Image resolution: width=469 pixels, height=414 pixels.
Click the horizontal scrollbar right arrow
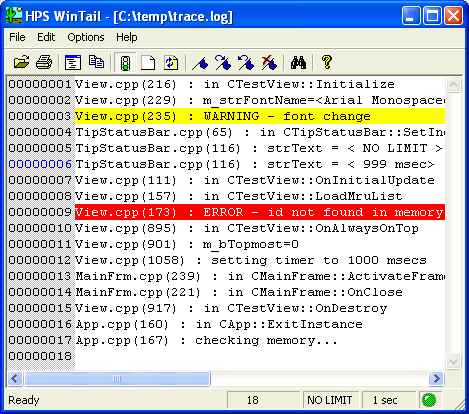[x=436, y=379]
